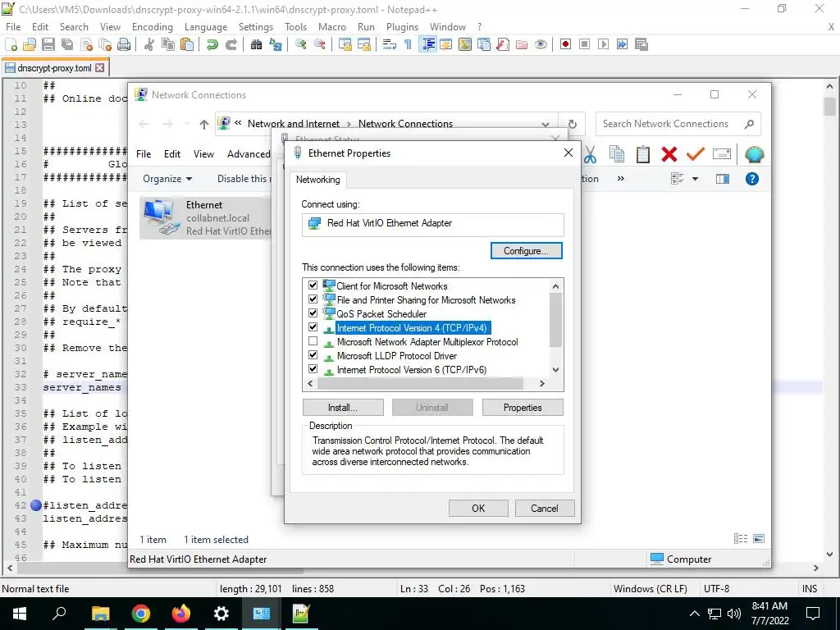Toggle Word wrap icon in Notepad++ toolbar
This screenshot has width=840, height=630.
click(x=390, y=44)
